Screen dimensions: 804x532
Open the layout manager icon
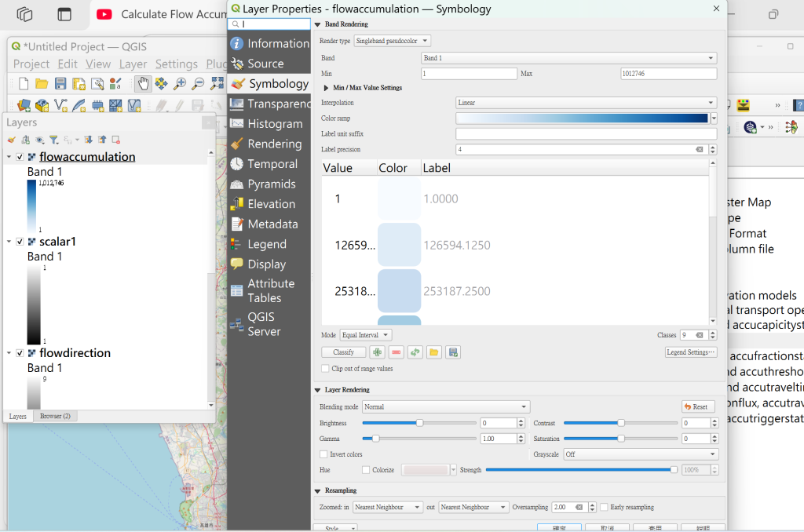pyautogui.click(x=97, y=83)
